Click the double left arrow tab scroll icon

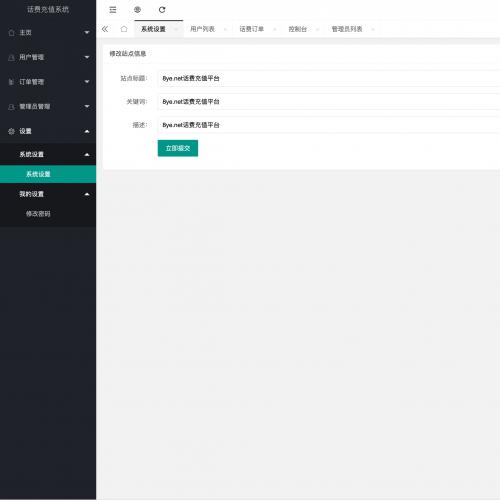[105, 29]
